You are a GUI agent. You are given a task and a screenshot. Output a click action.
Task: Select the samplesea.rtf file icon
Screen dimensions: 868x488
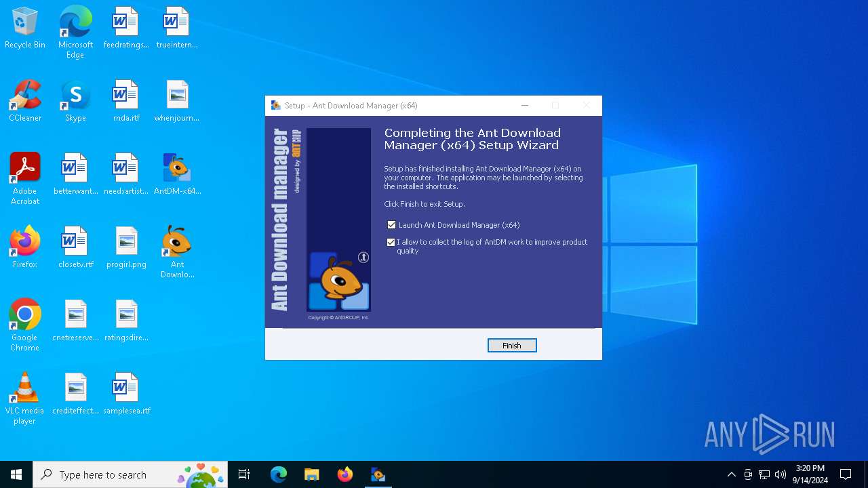coord(126,394)
